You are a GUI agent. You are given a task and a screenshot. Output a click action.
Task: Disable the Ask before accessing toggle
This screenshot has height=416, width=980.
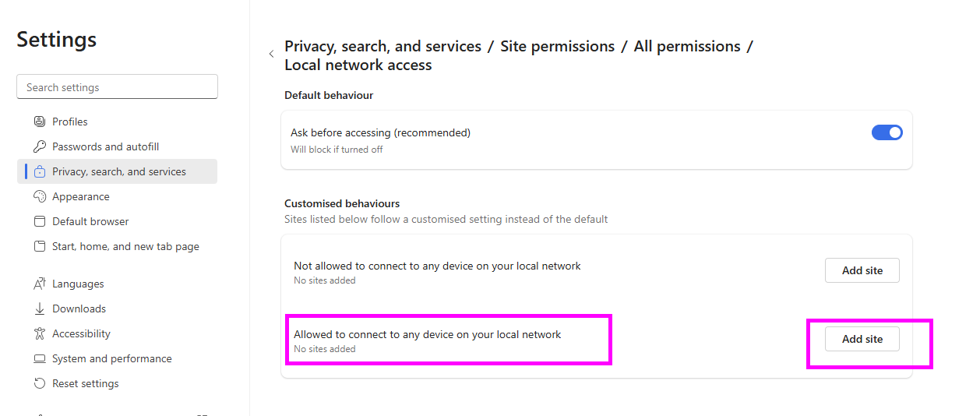pyautogui.click(x=887, y=132)
